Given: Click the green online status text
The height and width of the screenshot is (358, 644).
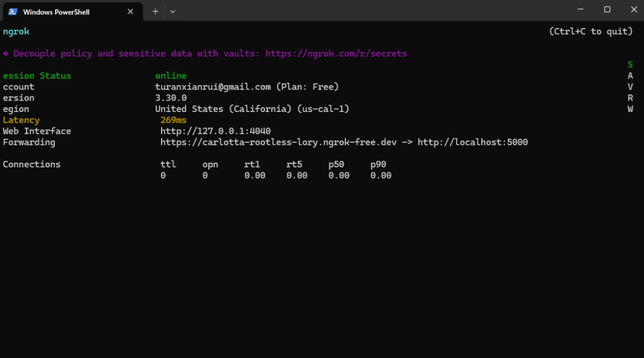Looking at the screenshot, I should coord(171,76).
